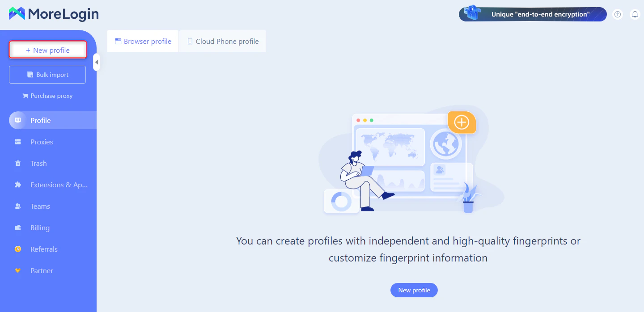Click the Partner handshake icon
The width and height of the screenshot is (644, 312).
click(x=18, y=270)
